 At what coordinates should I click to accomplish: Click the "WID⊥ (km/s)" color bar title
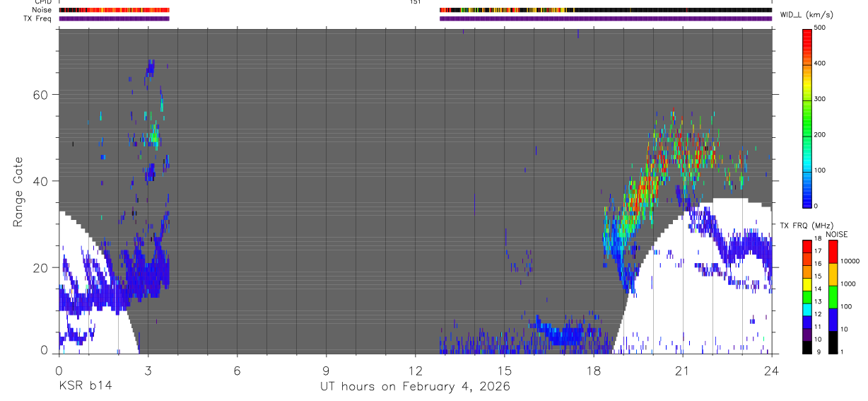click(807, 14)
